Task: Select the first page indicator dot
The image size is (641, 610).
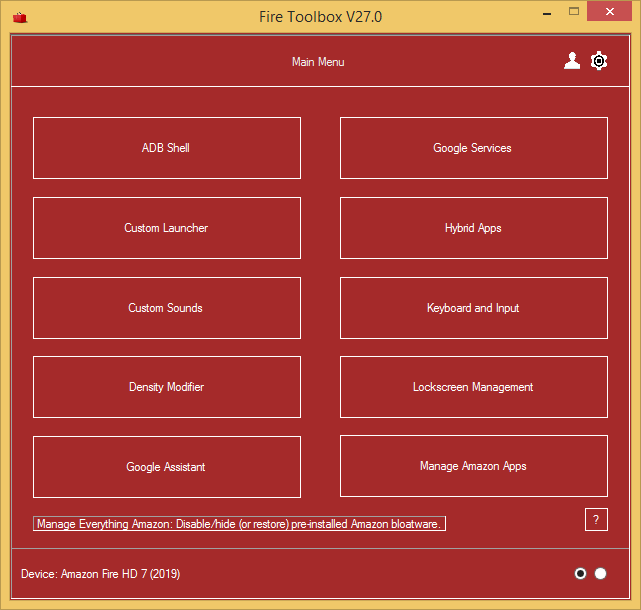Action: coord(580,574)
